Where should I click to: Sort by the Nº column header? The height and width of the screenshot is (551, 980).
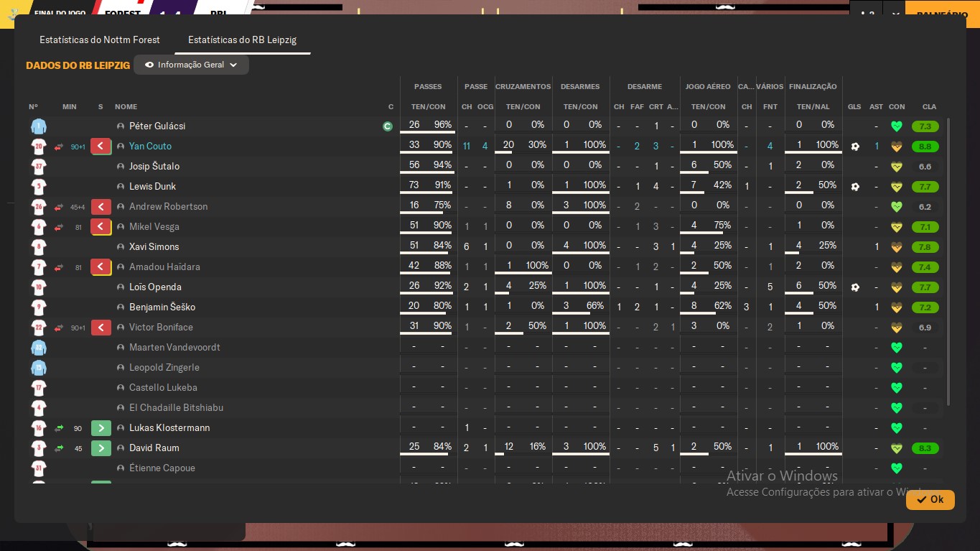pos(33,106)
